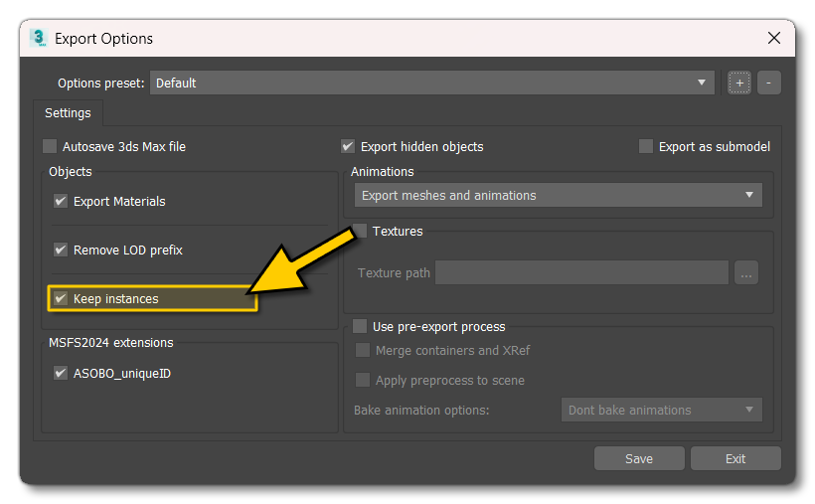Uncheck Export Materials option

pyautogui.click(x=61, y=201)
